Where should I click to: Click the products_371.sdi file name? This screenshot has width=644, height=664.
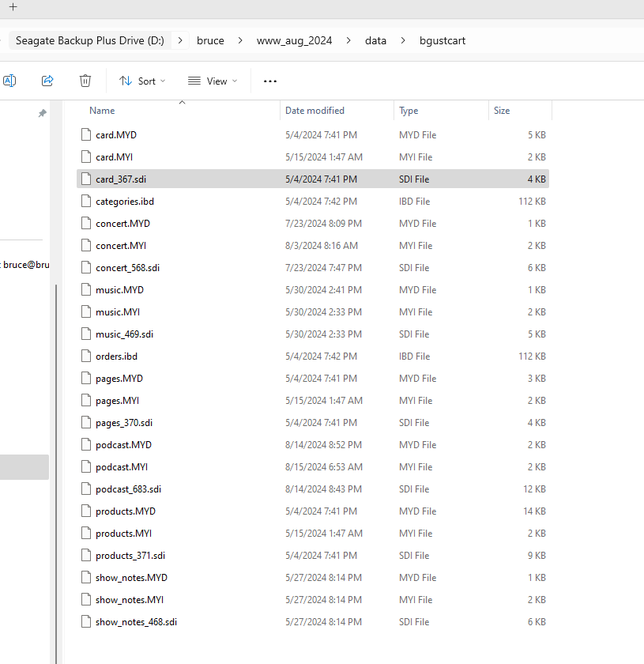pos(130,556)
